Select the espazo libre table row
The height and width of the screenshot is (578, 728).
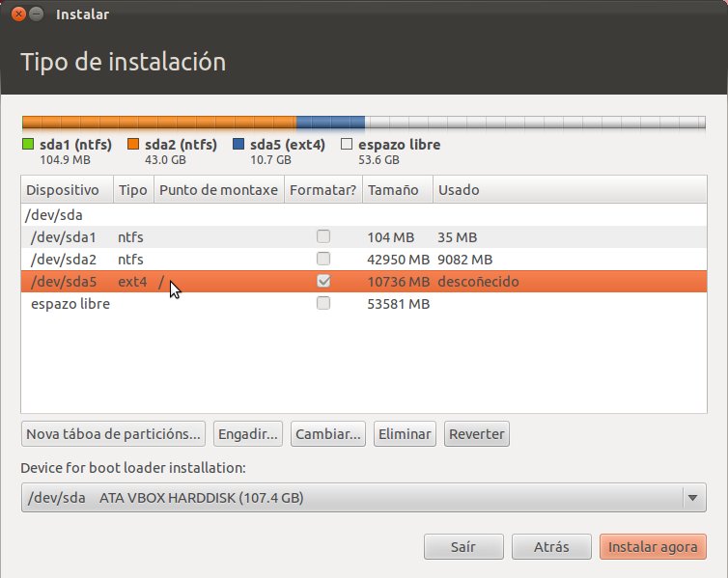point(364,304)
